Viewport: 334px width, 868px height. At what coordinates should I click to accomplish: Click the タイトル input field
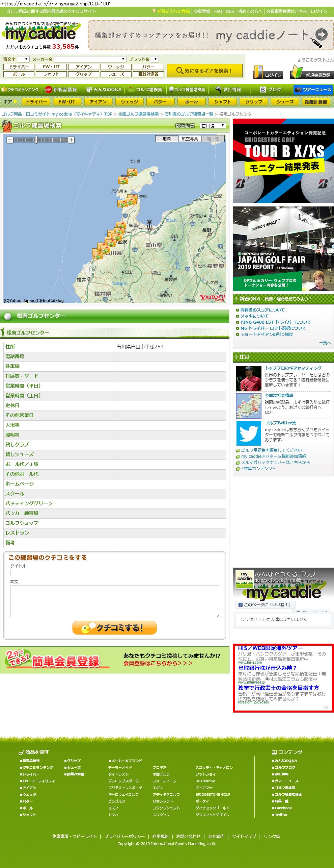click(x=114, y=573)
